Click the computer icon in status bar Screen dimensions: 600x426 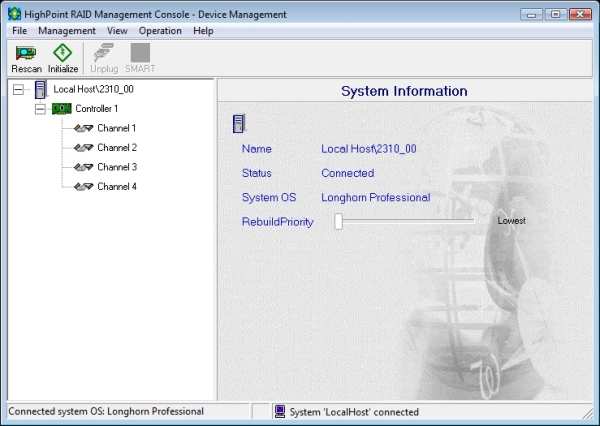click(280, 412)
